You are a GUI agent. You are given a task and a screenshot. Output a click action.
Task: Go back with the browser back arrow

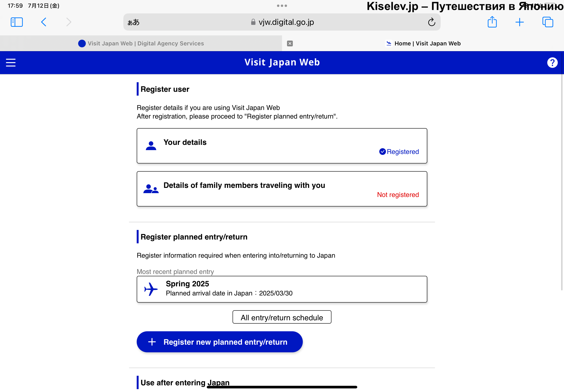tap(44, 22)
